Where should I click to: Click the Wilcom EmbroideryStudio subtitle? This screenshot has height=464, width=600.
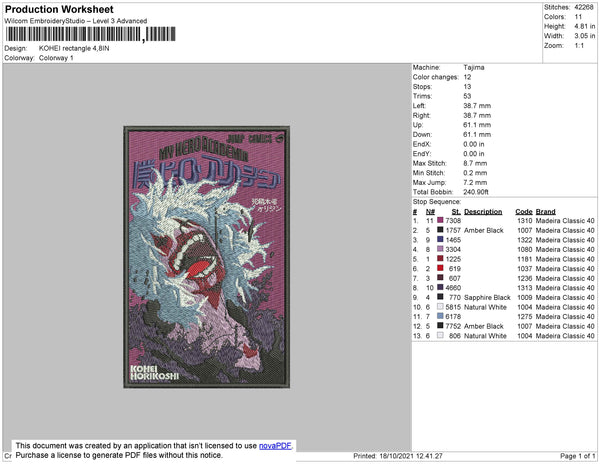76,21
